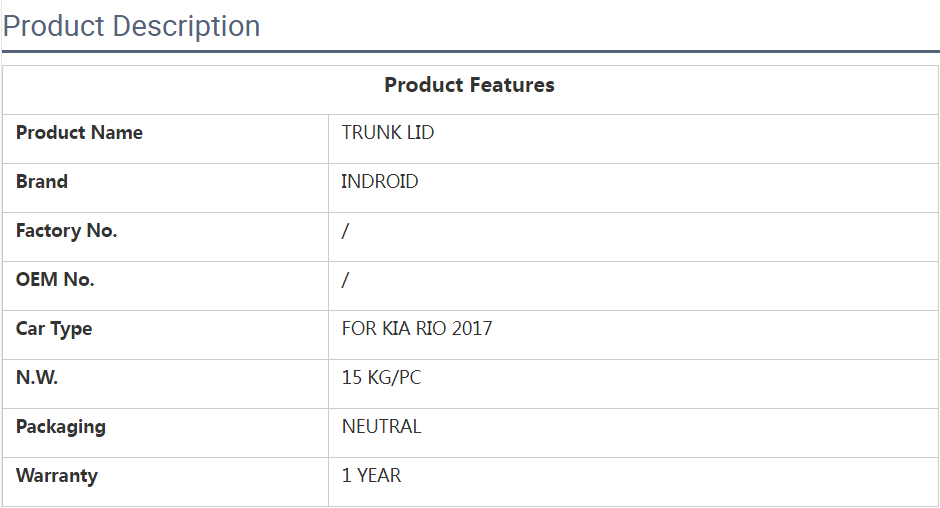Select the Packaging label cell
Screen dimensions: 940x508
tap(61, 427)
